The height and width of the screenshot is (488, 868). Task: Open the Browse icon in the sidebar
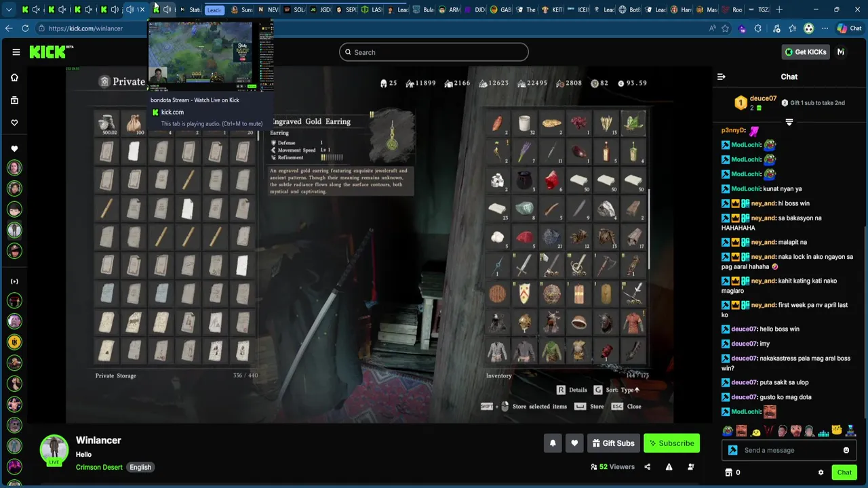pyautogui.click(x=14, y=100)
